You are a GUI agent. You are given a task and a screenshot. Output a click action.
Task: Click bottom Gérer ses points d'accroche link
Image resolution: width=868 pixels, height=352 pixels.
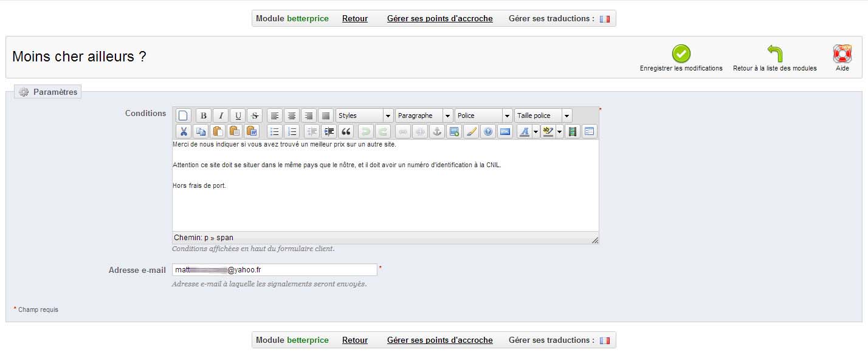click(x=440, y=340)
